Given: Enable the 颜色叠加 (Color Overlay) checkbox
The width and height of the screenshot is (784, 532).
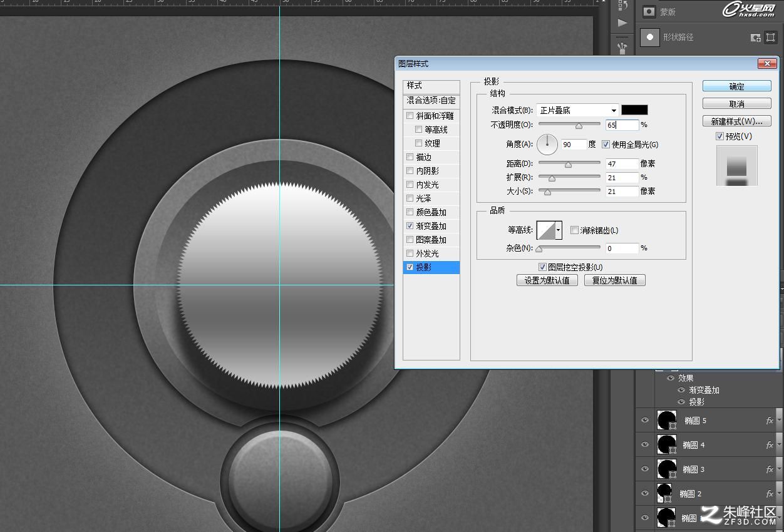Looking at the screenshot, I should (410, 212).
